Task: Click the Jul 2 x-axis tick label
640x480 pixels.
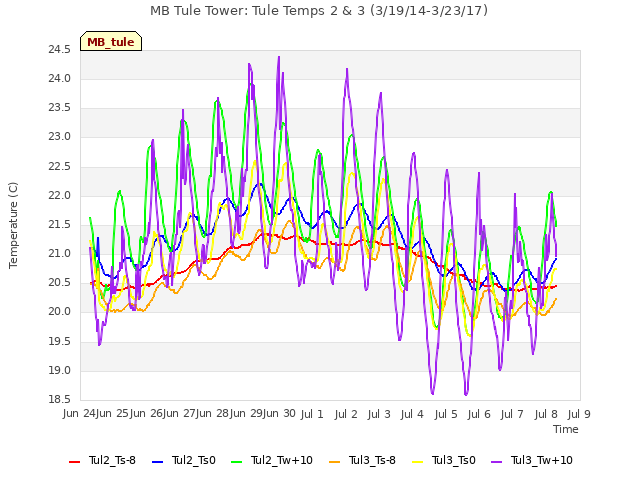Action: (x=346, y=414)
